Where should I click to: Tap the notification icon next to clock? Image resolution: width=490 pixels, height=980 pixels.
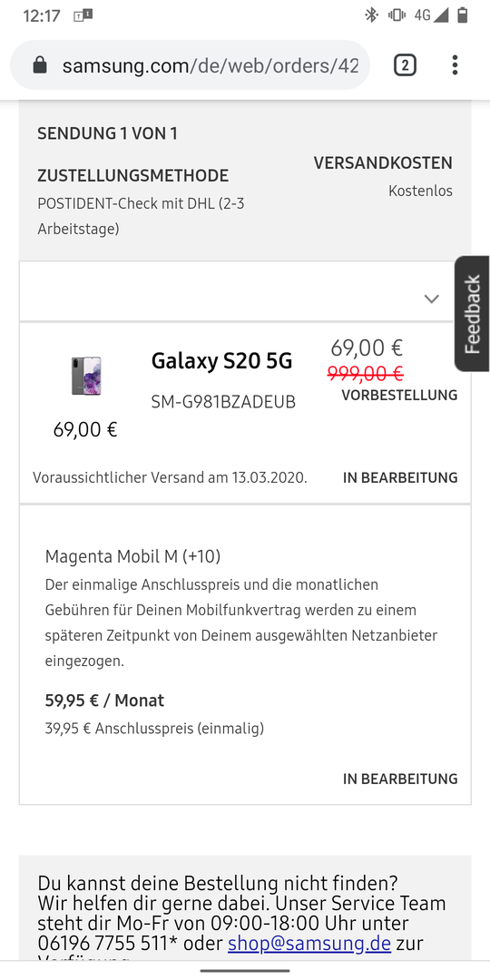coord(83,15)
